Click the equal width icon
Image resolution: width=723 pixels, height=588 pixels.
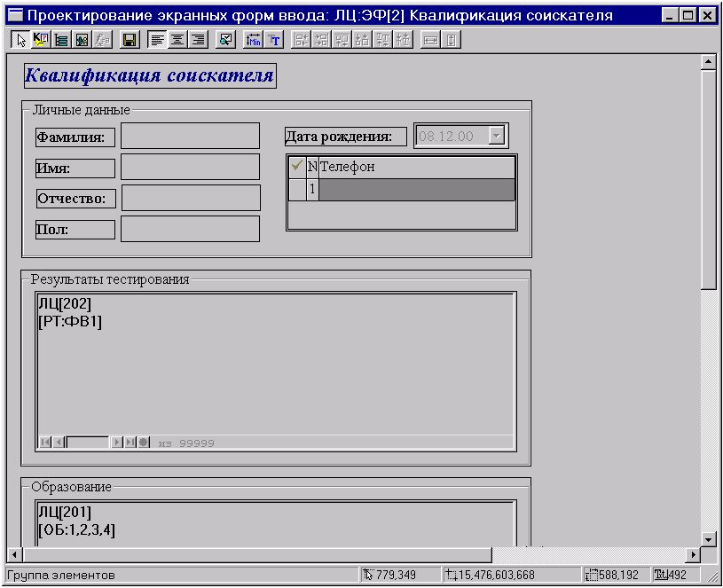pos(430,40)
